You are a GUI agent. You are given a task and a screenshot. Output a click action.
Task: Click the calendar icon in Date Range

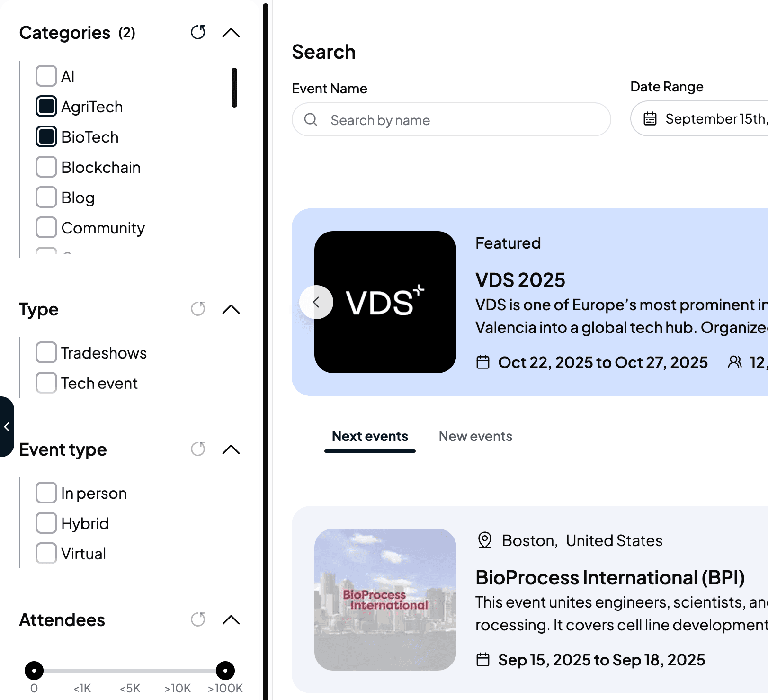click(650, 119)
